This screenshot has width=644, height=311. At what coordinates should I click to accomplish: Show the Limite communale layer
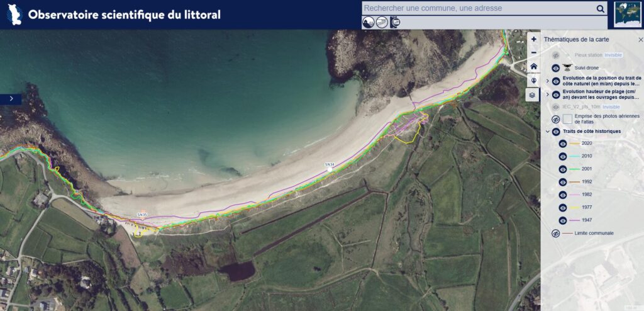(x=556, y=234)
